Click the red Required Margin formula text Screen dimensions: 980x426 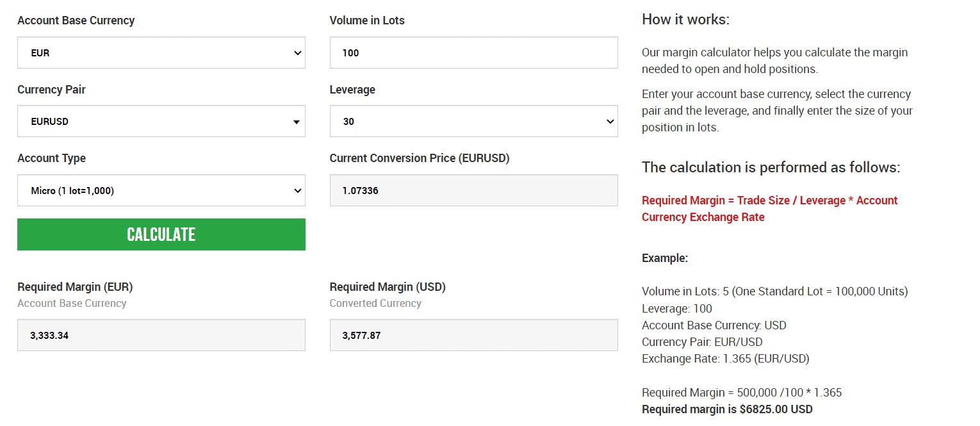click(x=770, y=209)
